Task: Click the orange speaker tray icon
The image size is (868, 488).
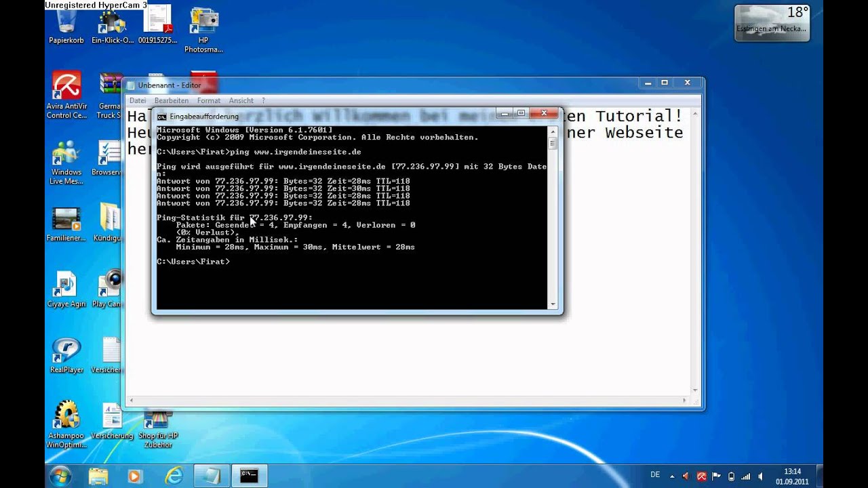Action: pyautogui.click(x=686, y=476)
